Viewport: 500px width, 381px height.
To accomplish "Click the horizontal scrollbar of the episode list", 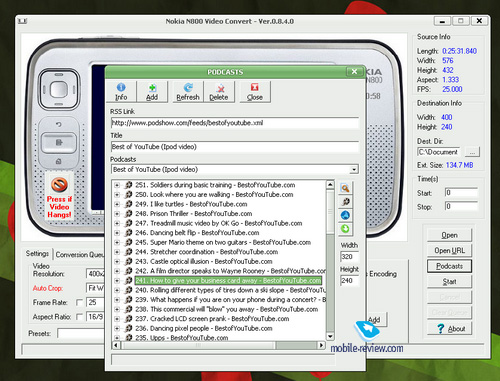I will (x=218, y=345).
